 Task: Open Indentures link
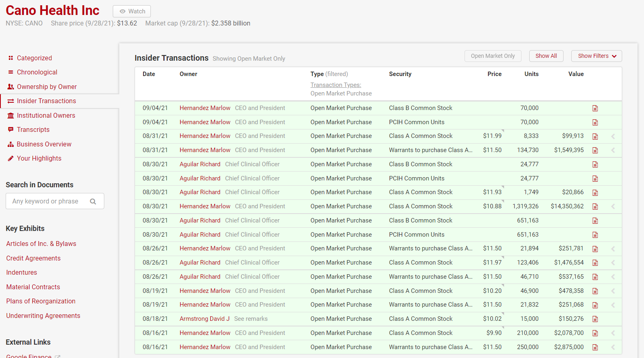click(21, 272)
